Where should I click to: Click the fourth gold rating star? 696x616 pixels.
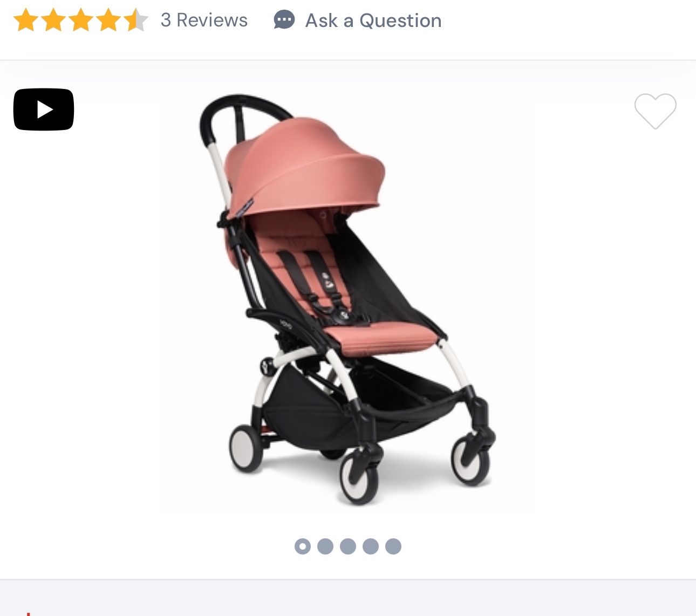tap(108, 20)
